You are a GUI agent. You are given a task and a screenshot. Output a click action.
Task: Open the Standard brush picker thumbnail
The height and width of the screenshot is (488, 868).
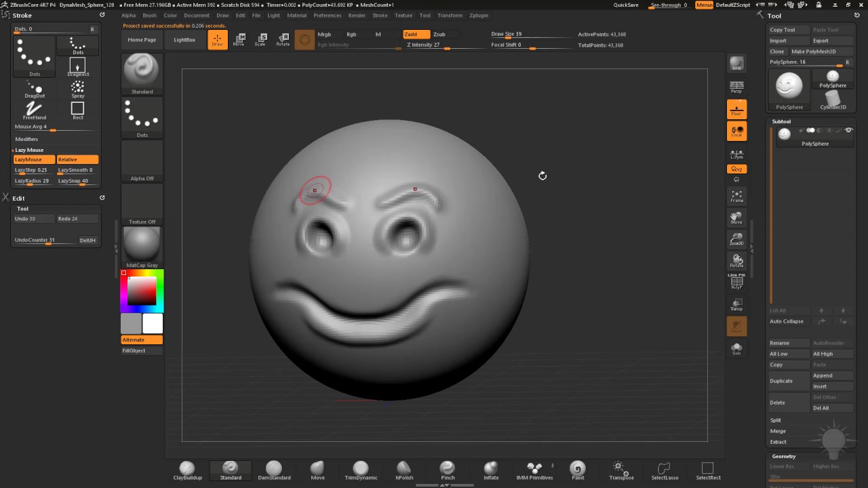[x=142, y=74]
